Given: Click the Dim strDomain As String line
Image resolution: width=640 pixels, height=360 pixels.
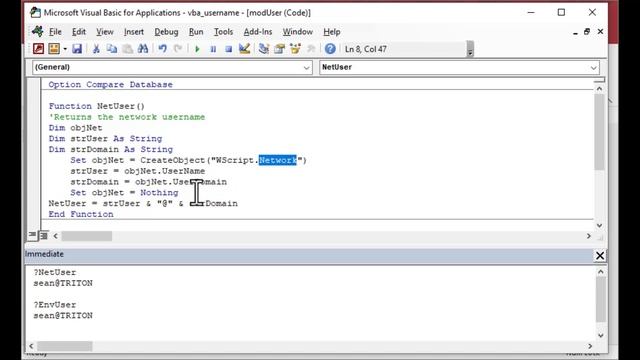Looking at the screenshot, I should pos(111,149).
